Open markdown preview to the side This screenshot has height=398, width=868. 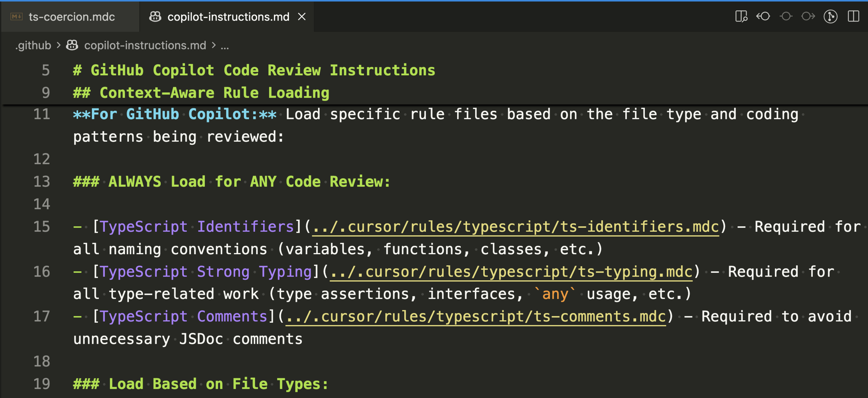(741, 16)
